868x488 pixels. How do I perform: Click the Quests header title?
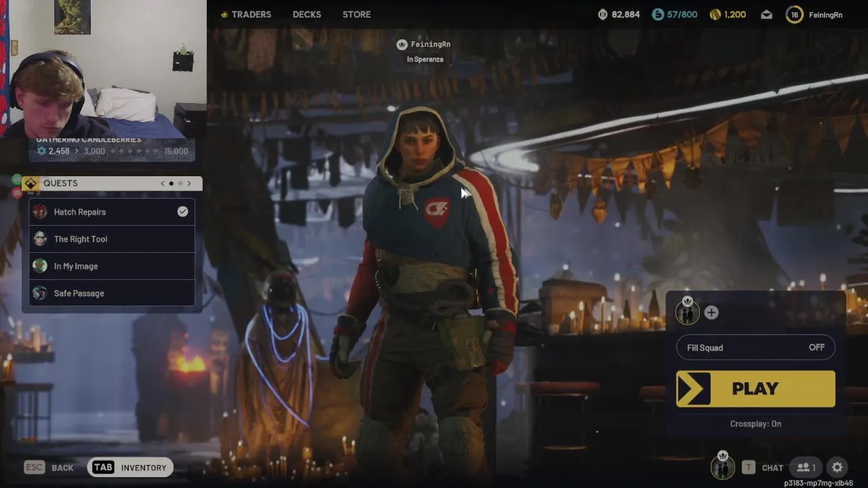click(60, 184)
